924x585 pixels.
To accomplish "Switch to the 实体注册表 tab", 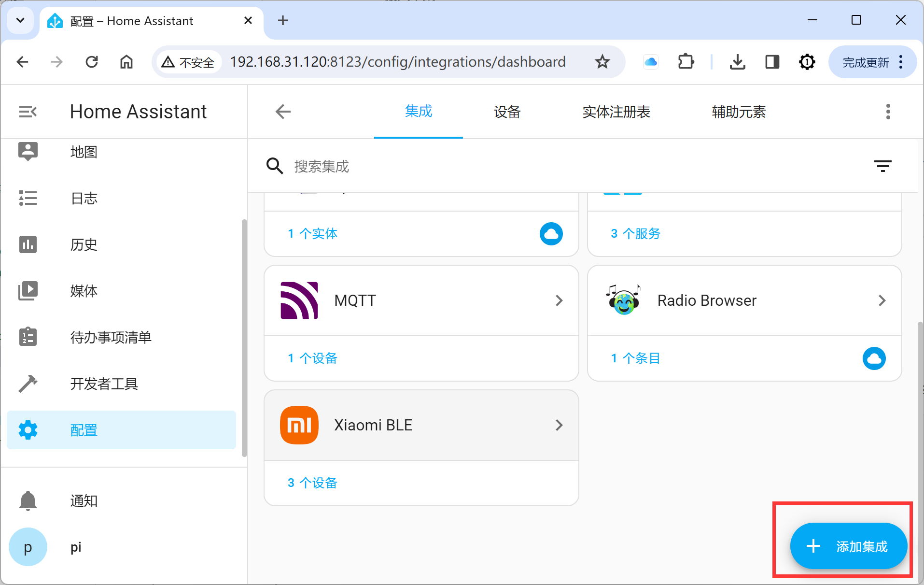I will point(616,112).
